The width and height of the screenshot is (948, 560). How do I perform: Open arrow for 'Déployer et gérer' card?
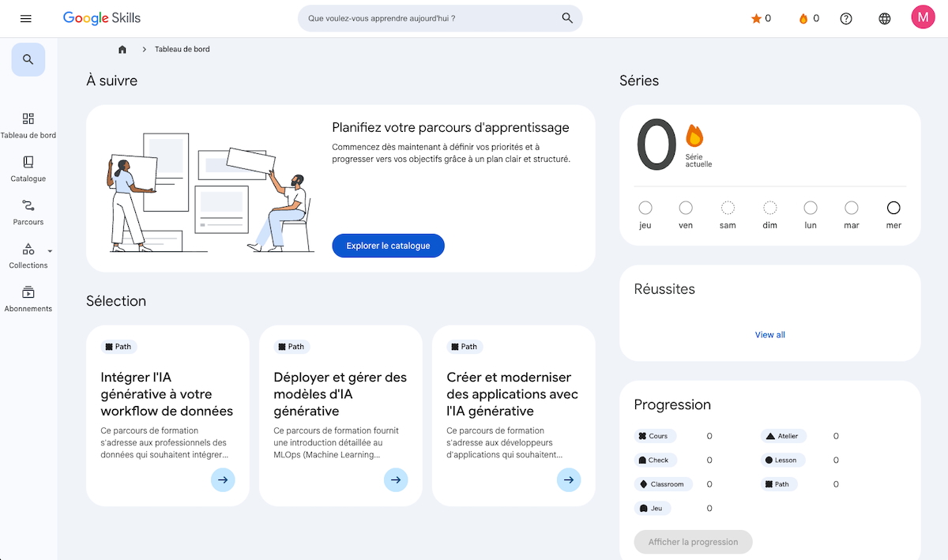396,479
